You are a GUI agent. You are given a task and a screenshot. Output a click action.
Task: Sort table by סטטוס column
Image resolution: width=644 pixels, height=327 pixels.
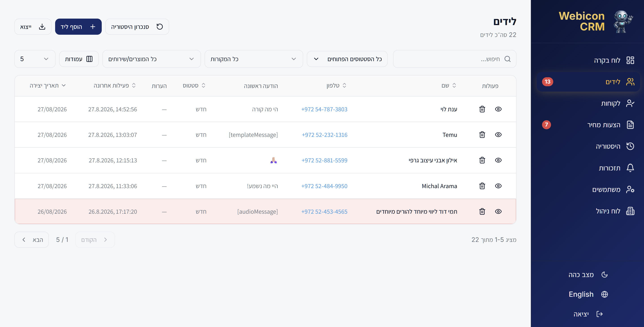[194, 86]
